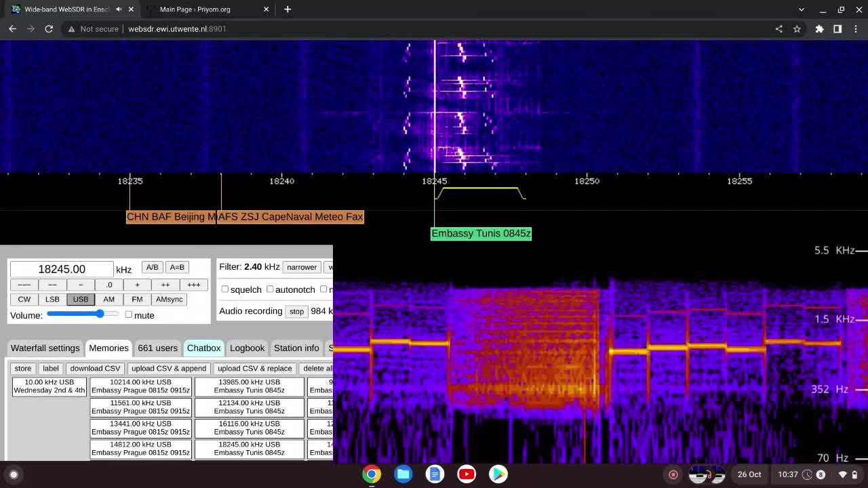The image size is (868, 488).
Task: Reload the WebSDR page
Action: [x=49, y=29]
